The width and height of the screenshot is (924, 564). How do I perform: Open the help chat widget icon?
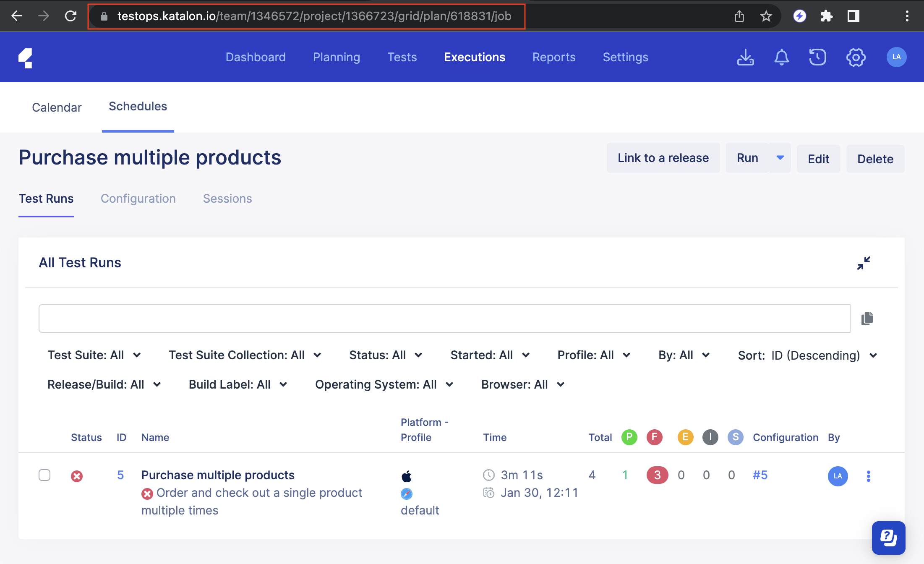[x=888, y=538]
